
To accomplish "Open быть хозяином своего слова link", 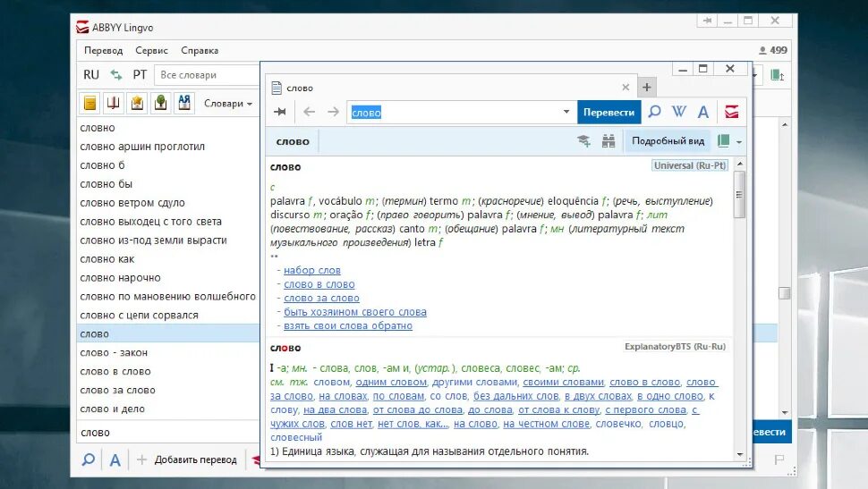I will click(355, 312).
